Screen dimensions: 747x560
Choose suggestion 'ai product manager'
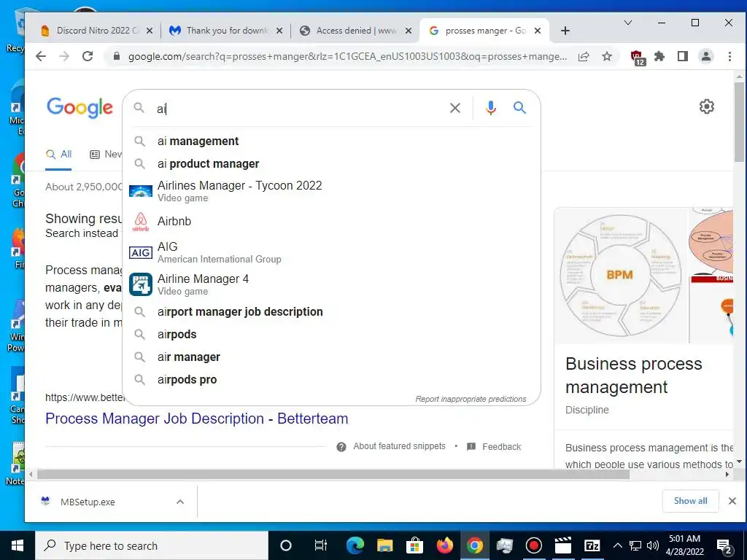pyautogui.click(x=331, y=164)
